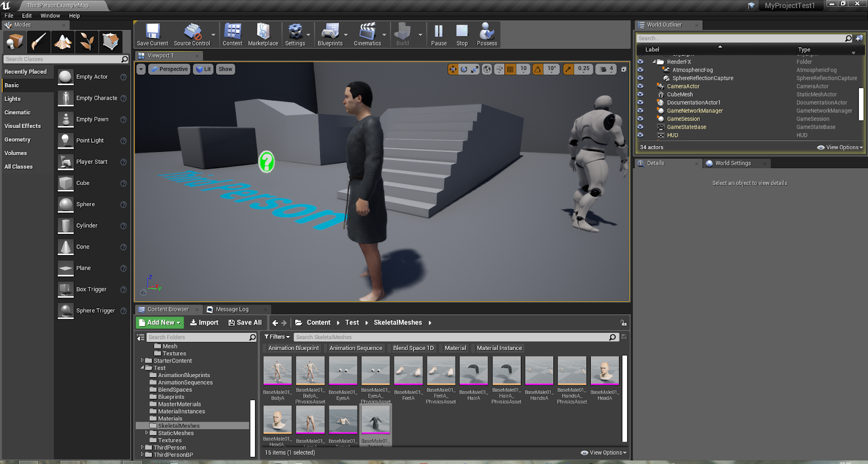Screen dimensions: 868x464
Task: Open the Blueprints toolbar menu
Action: (330, 35)
